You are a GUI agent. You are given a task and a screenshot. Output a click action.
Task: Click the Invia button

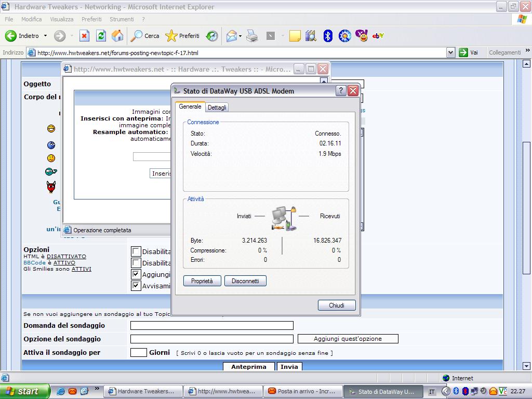pyautogui.click(x=289, y=366)
